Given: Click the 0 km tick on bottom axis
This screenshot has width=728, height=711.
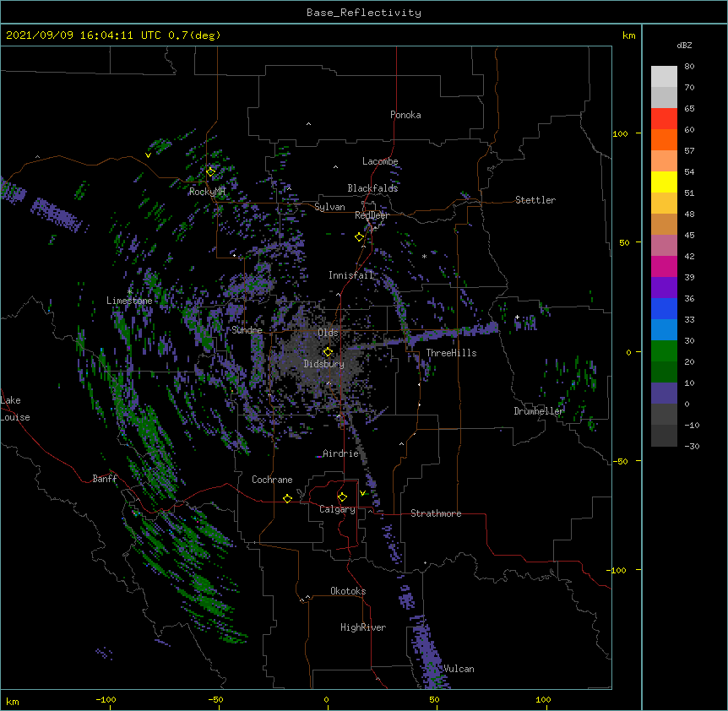Looking at the screenshot, I should pos(326,699).
